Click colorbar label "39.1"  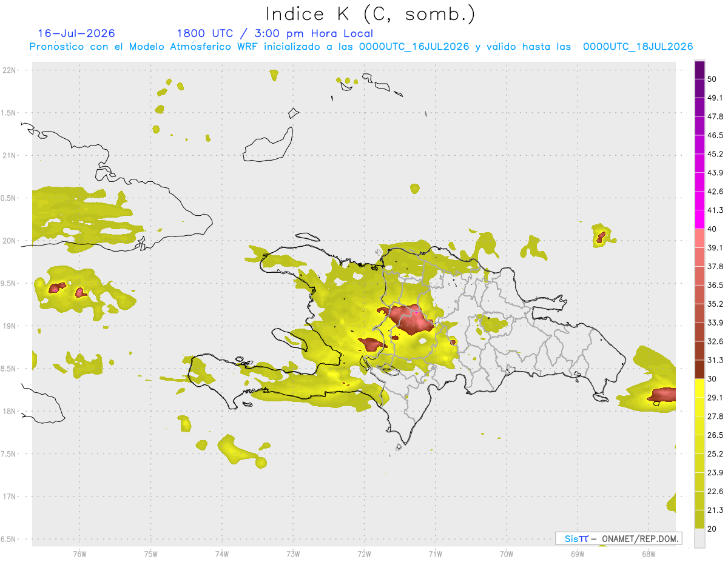pos(715,247)
